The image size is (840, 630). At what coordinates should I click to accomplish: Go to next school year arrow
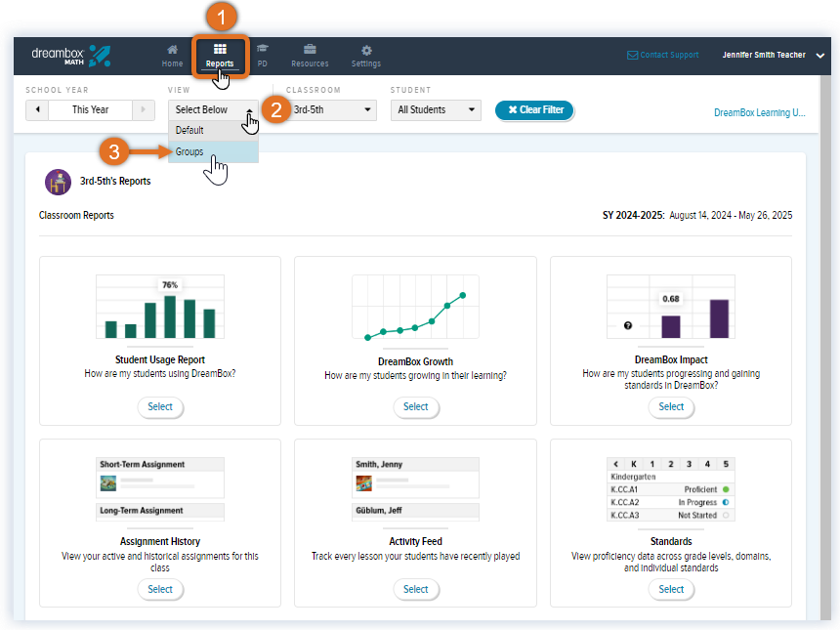pyautogui.click(x=147, y=109)
